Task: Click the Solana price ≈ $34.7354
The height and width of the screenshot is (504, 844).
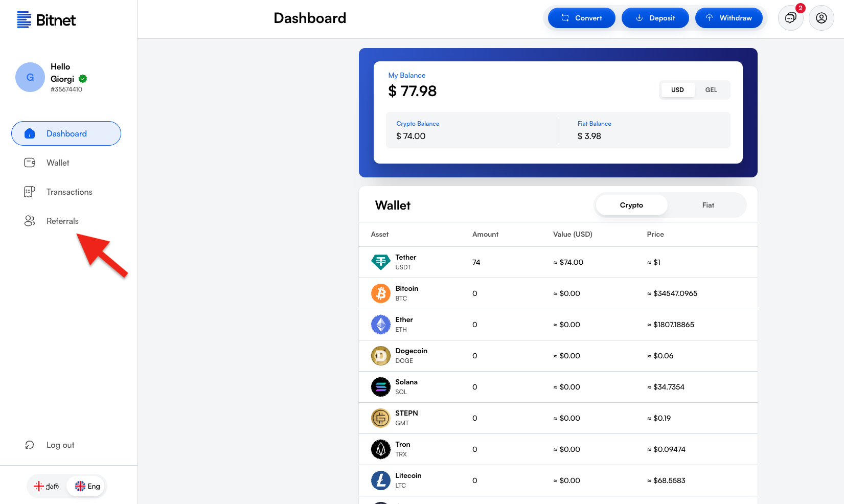Action: [666, 387]
